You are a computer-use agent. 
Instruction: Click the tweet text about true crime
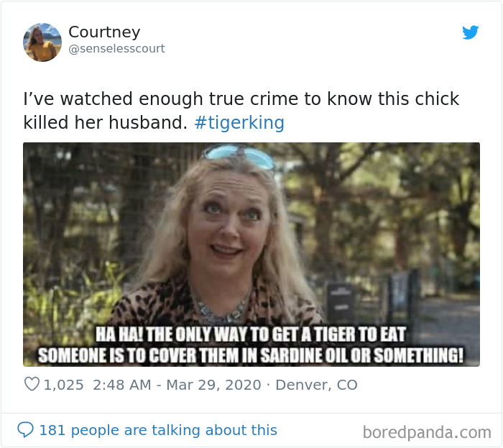pos(241,111)
